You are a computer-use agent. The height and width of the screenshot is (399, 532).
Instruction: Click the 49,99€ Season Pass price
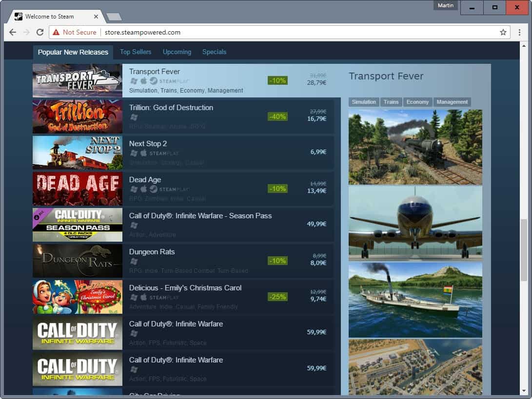tap(316, 224)
